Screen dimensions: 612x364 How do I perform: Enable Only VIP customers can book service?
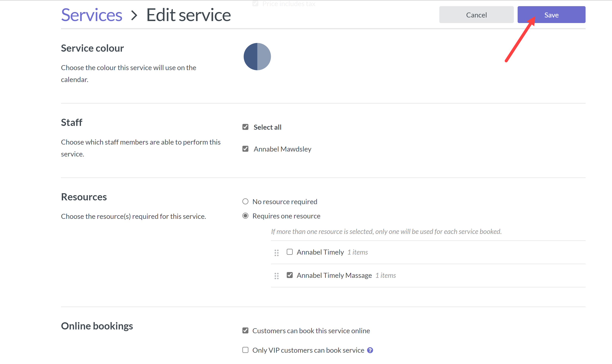point(245,350)
